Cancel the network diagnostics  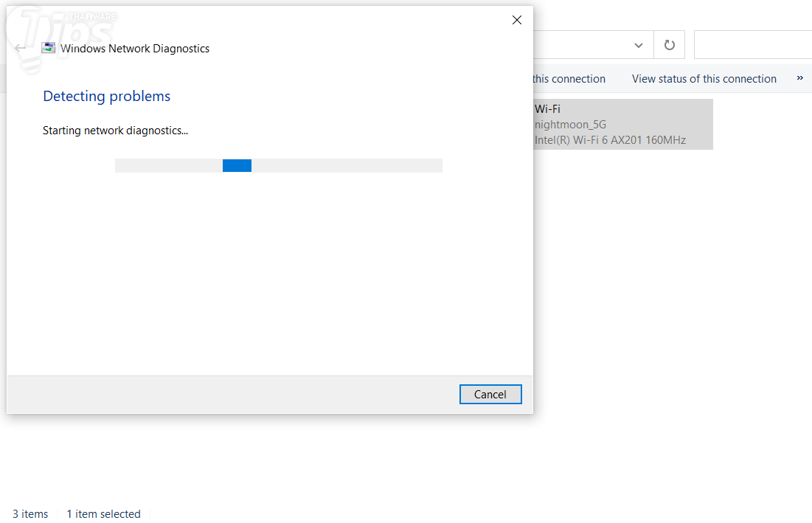[x=490, y=394]
